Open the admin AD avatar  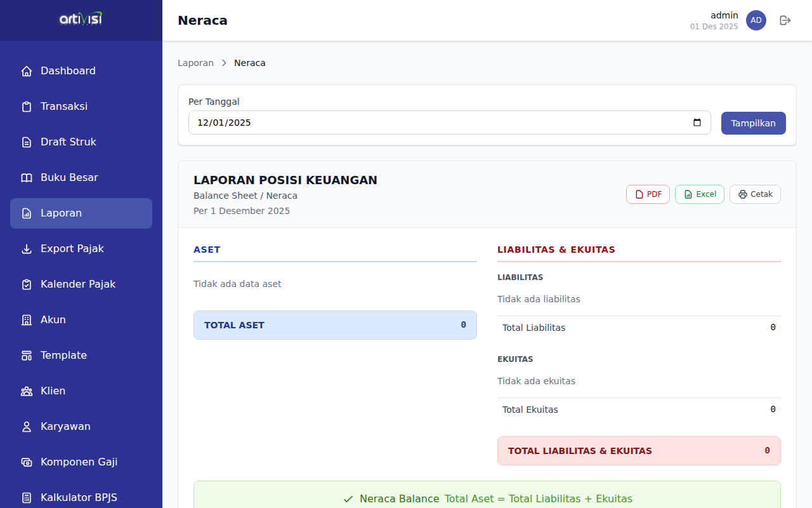756,20
